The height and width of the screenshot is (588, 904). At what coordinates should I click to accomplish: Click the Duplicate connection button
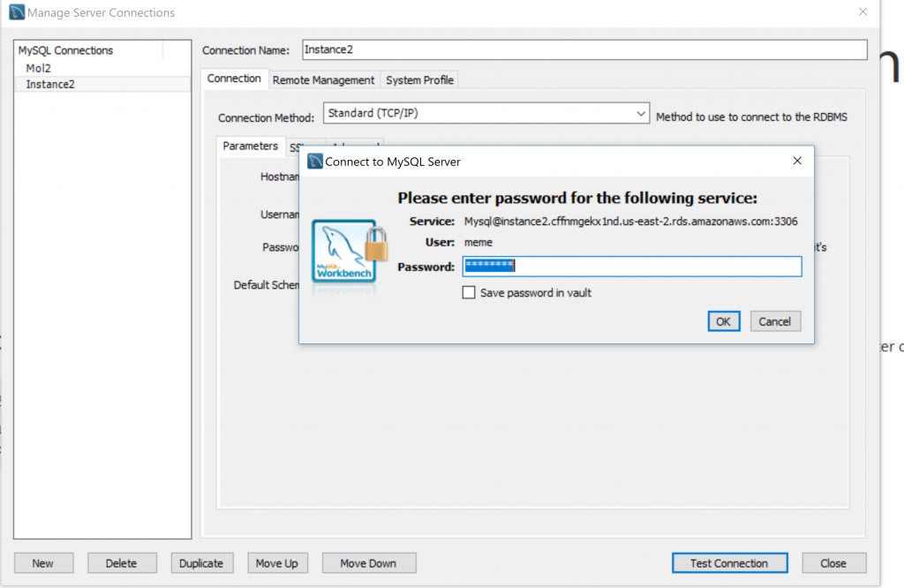(x=202, y=563)
